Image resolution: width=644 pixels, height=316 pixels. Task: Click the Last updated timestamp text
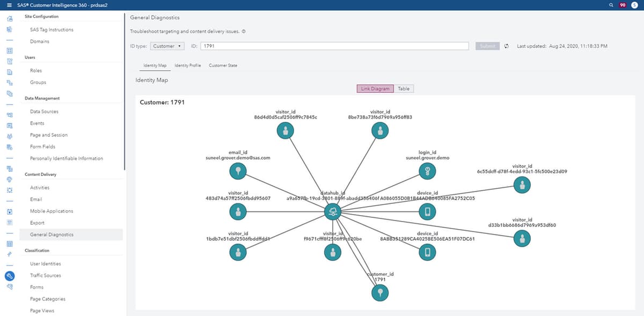(x=562, y=46)
